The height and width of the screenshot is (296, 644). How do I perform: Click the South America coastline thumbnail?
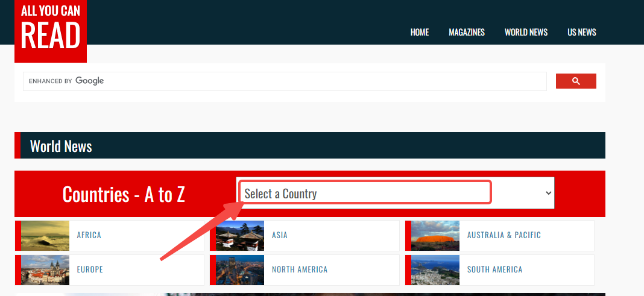click(x=435, y=270)
